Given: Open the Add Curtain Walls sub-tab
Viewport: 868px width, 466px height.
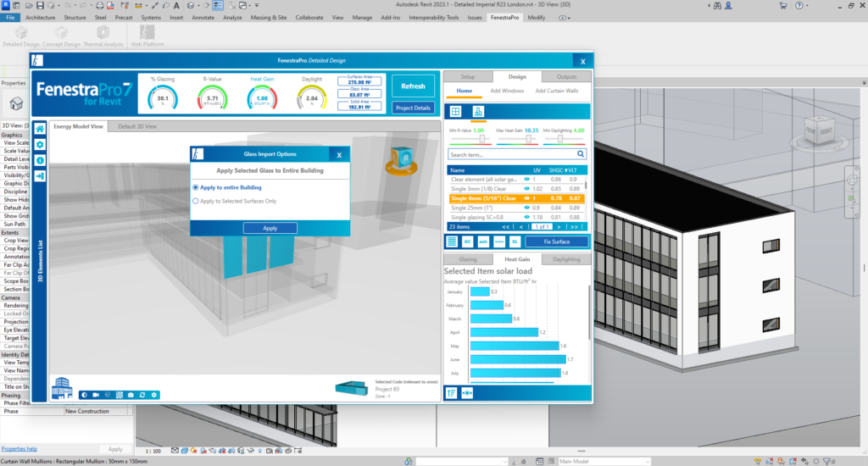Looking at the screenshot, I should click(557, 91).
